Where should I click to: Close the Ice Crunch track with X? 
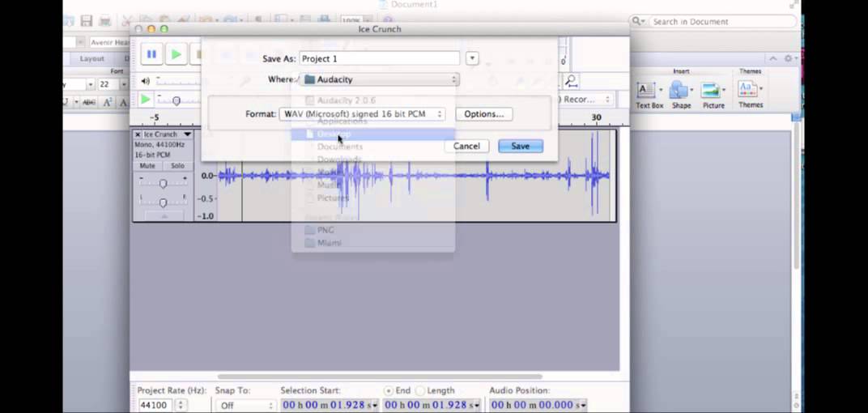(x=138, y=134)
